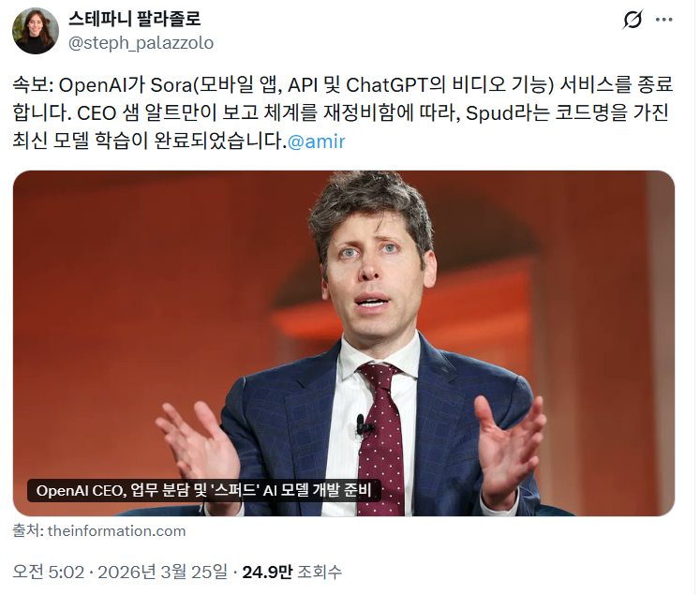Click the 속보 post text body
700x595 pixels.
[x=342, y=113]
